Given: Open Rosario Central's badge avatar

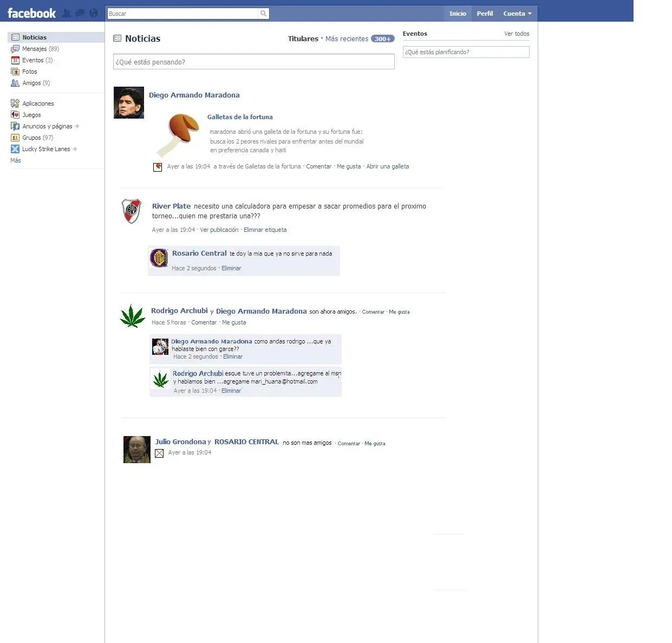Looking at the screenshot, I should (x=159, y=258).
